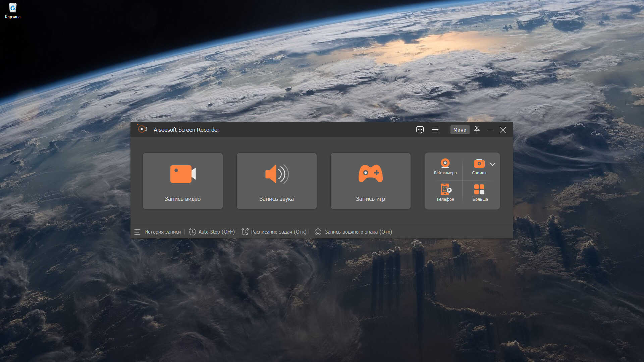Open История записи recording history
Image resolution: width=644 pixels, height=362 pixels.
click(162, 232)
